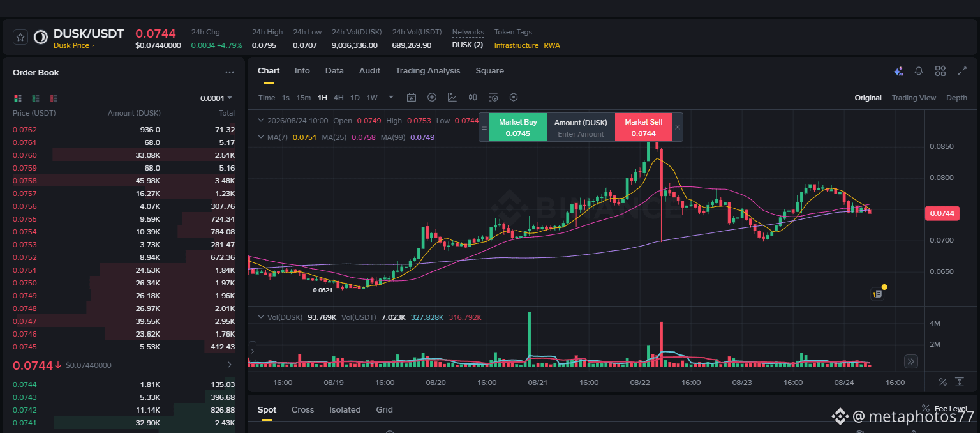Star DUSK/USDT as favorite
Viewport: 980px width, 433px height.
pos(20,38)
